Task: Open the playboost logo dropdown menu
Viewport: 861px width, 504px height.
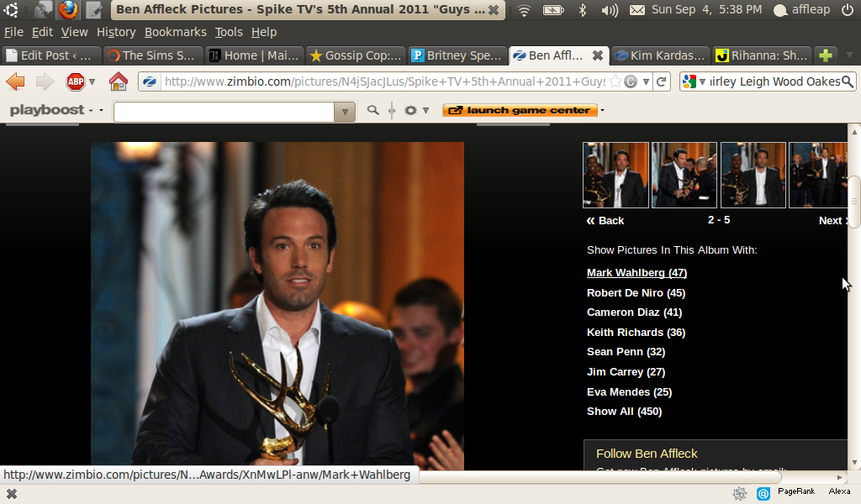Action: pos(101,110)
